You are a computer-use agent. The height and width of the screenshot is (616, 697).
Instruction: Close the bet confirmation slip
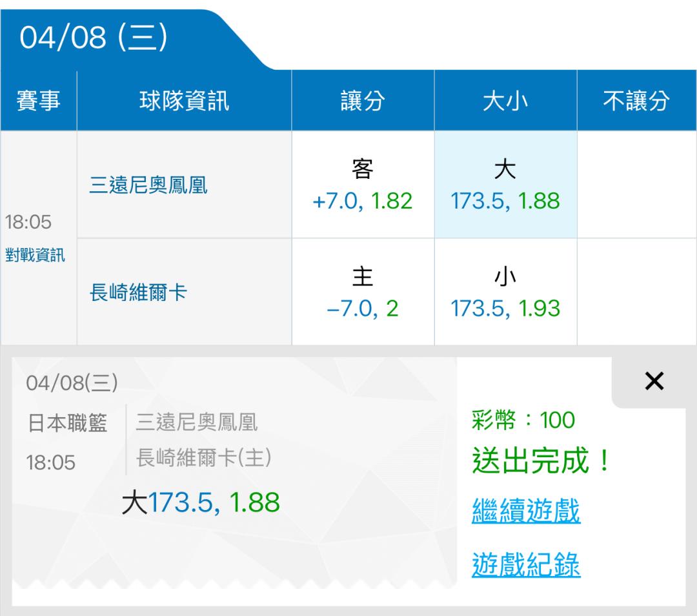[x=654, y=382]
